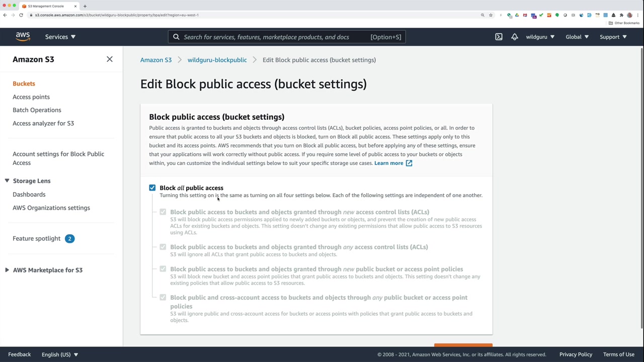Reload the page in the browser
644x362 pixels.
(x=21, y=15)
